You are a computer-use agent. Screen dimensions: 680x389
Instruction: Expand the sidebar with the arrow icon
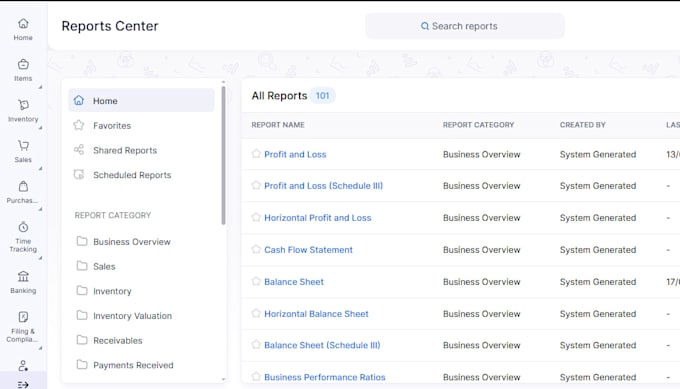pyautogui.click(x=23, y=385)
